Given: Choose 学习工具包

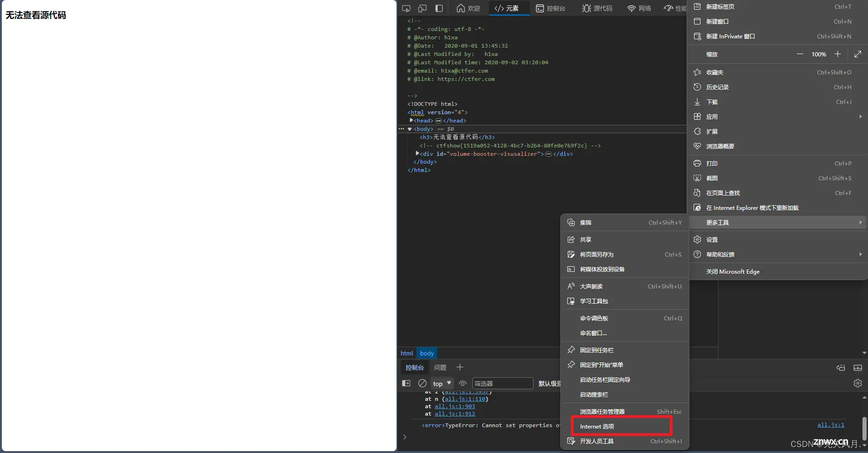Looking at the screenshot, I should click(x=625, y=301).
